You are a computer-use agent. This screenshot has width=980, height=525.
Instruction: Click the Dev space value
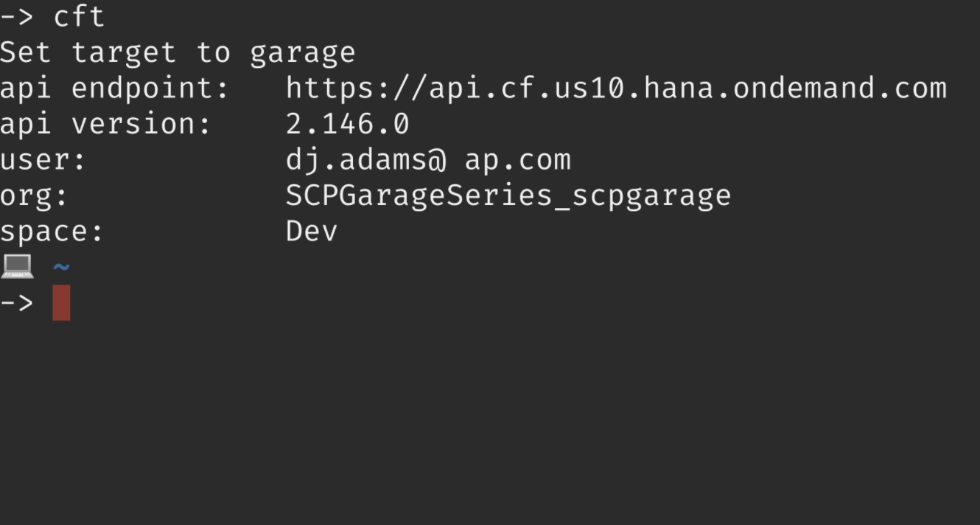(312, 232)
